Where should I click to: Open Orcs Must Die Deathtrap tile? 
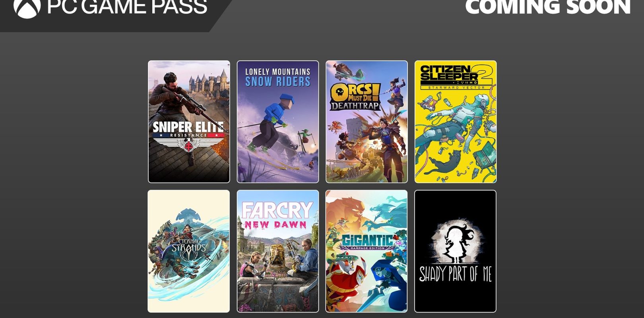pyautogui.click(x=367, y=122)
